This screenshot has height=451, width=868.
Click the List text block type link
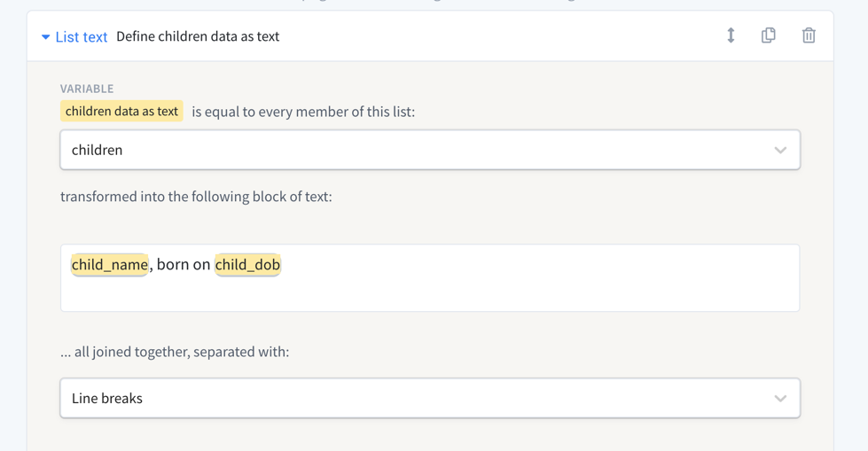[81, 37]
